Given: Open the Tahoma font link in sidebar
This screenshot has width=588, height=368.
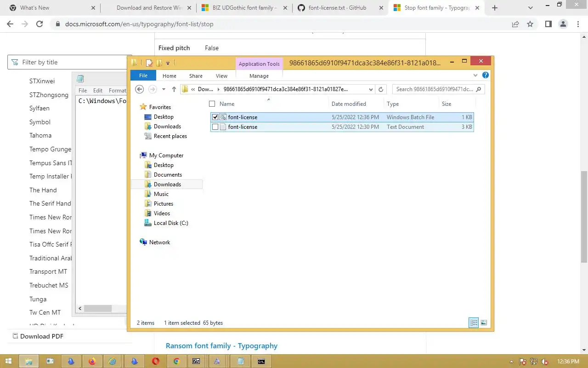Looking at the screenshot, I should click(x=40, y=136).
